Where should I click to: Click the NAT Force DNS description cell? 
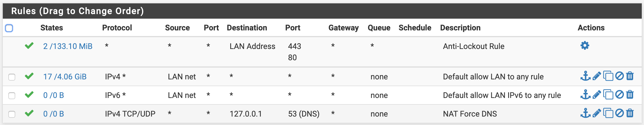[470, 114]
